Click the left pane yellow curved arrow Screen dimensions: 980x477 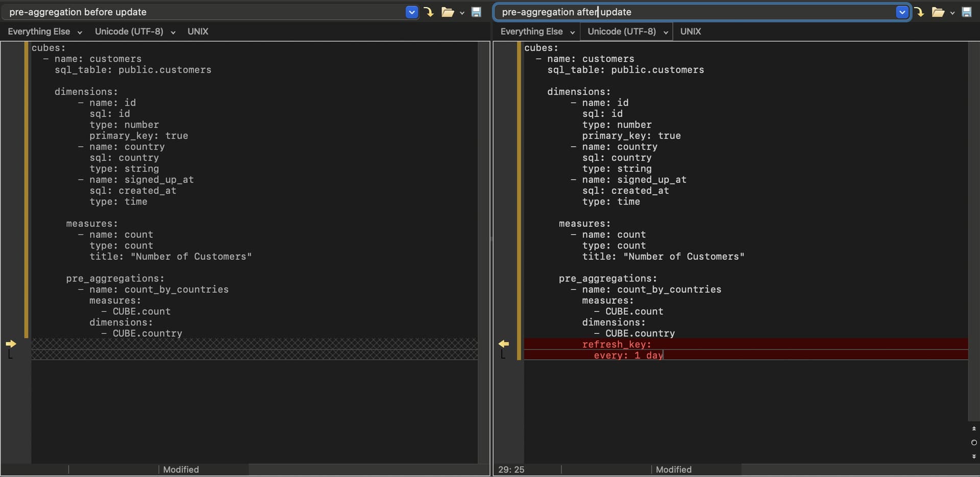pyautogui.click(x=429, y=12)
